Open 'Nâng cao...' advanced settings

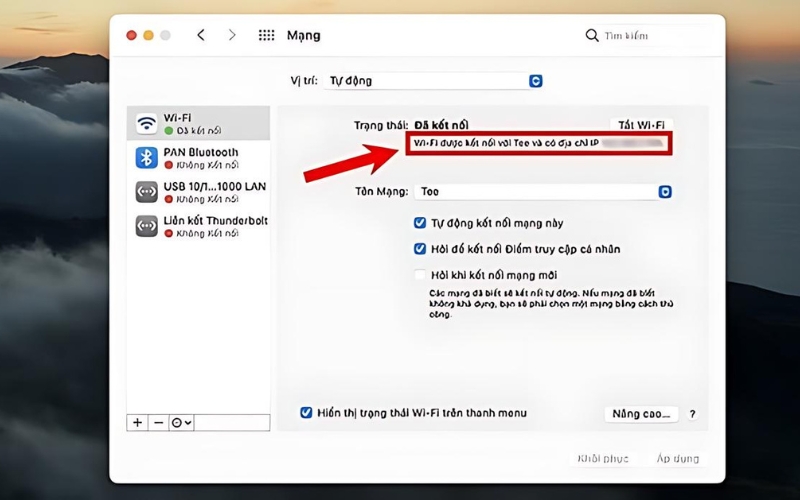coord(641,414)
